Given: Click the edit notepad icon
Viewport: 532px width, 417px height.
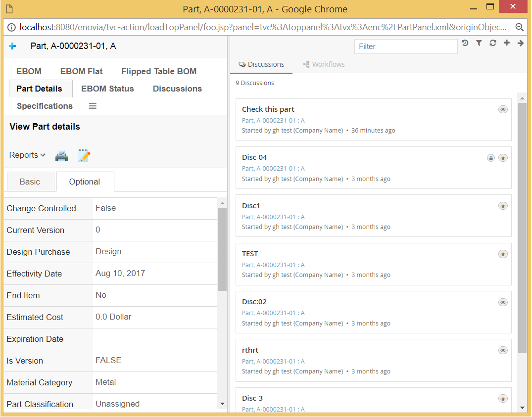Looking at the screenshot, I should click(84, 155).
